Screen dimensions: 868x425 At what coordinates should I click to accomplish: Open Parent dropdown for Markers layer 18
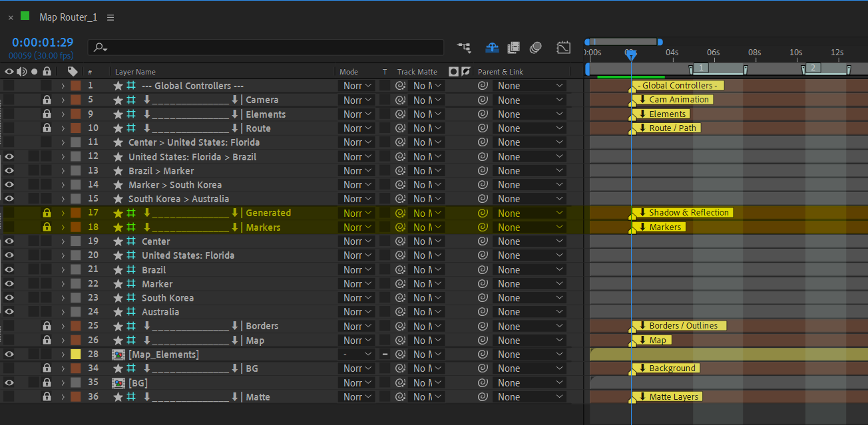click(x=530, y=227)
